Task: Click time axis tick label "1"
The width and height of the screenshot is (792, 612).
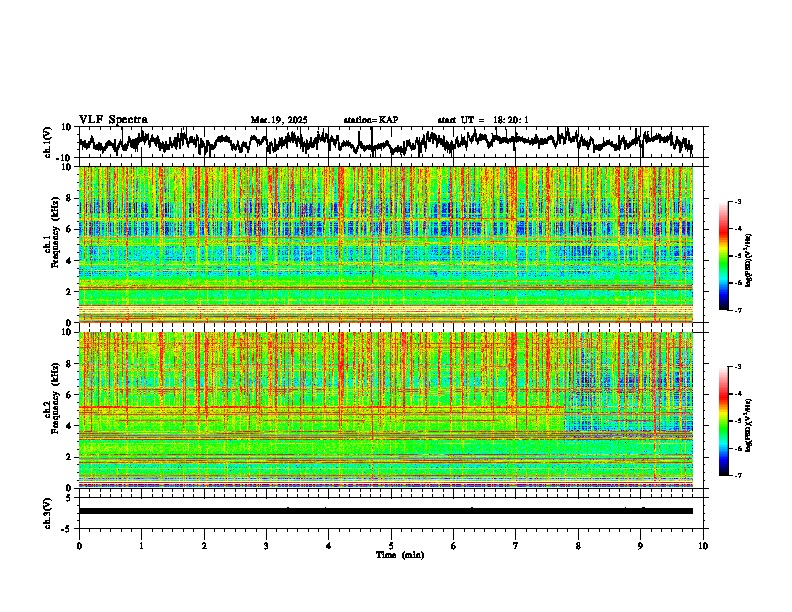Action: 141,546
